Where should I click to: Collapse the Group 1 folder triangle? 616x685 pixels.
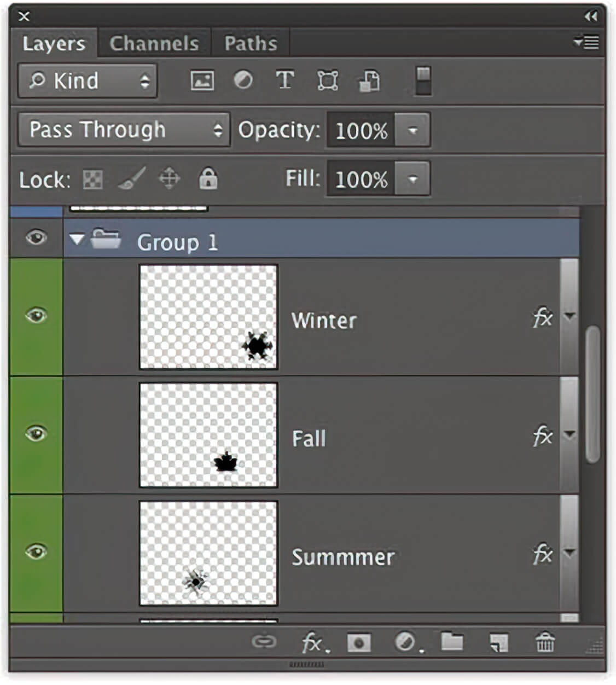coord(77,239)
